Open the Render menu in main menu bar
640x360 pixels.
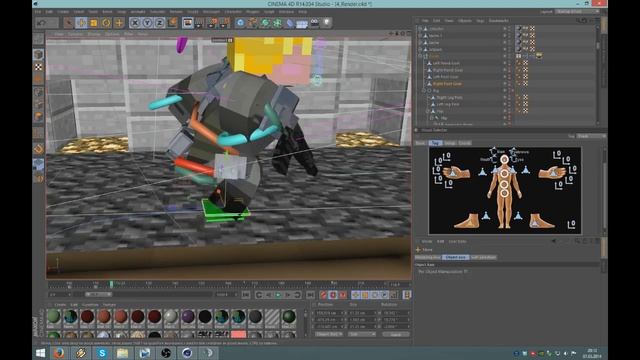pyautogui.click(x=176, y=12)
